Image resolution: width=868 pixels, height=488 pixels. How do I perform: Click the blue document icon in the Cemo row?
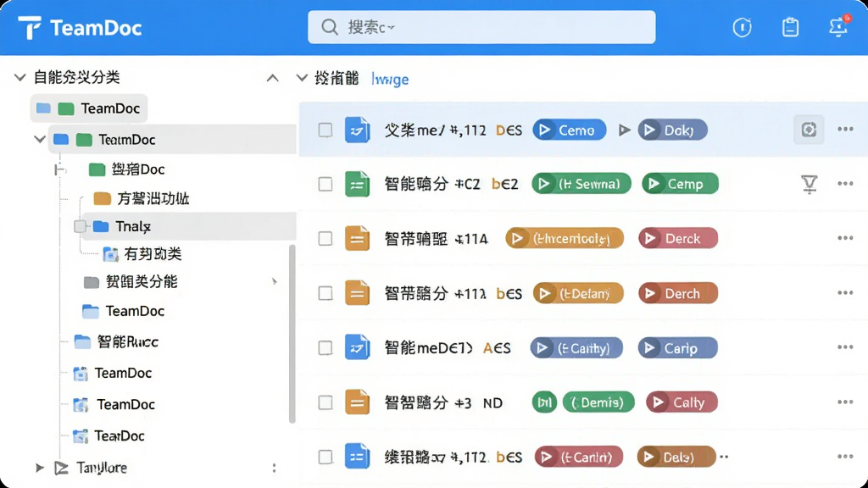click(357, 130)
